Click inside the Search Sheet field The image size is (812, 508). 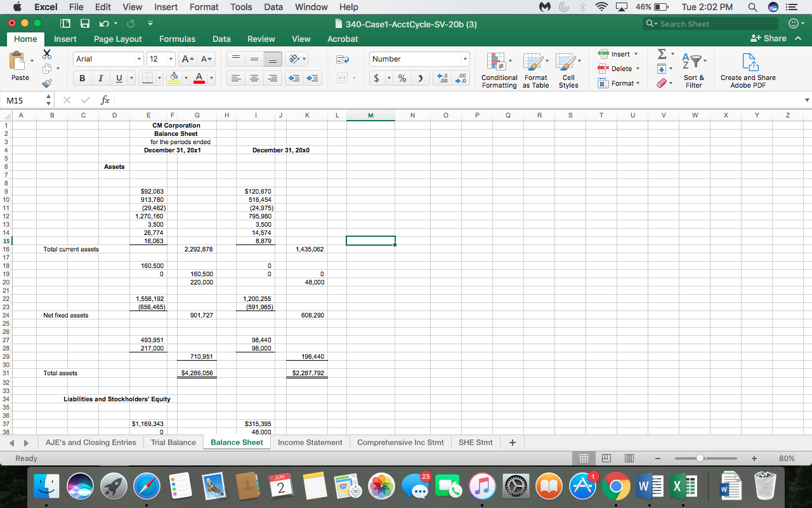click(x=710, y=23)
